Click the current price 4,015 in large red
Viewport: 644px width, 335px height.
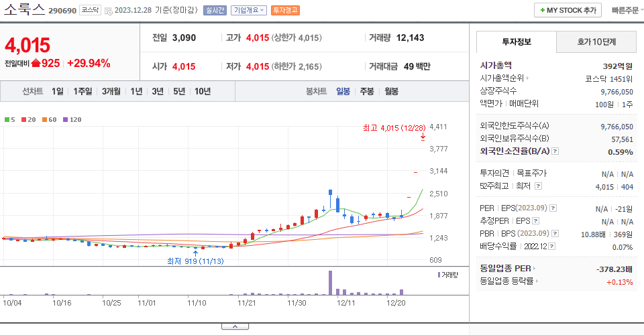[28, 45]
